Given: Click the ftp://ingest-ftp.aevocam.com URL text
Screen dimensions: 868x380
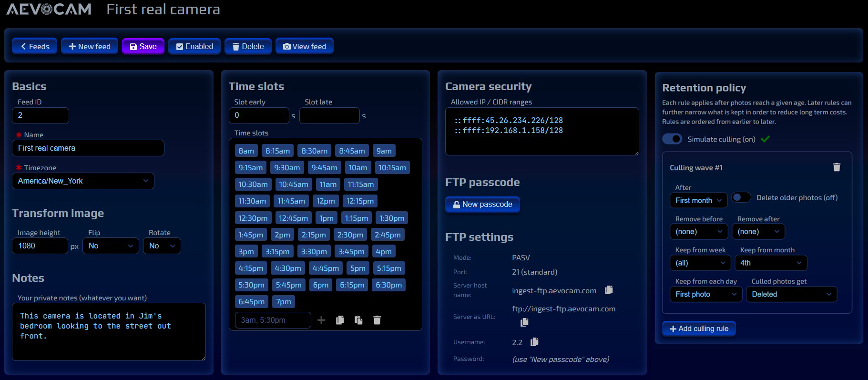Looking at the screenshot, I should click(x=563, y=308).
